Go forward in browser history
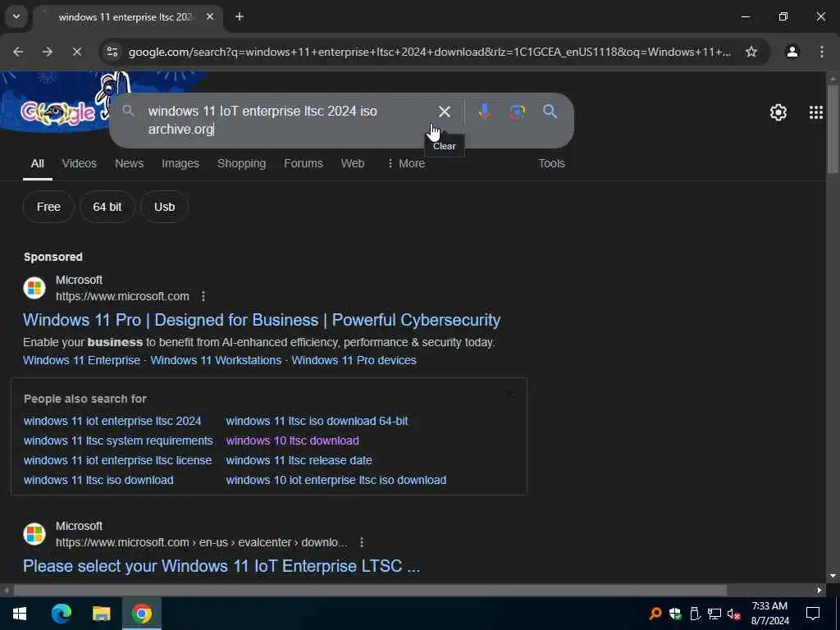Image resolution: width=840 pixels, height=630 pixels. pos(47,52)
